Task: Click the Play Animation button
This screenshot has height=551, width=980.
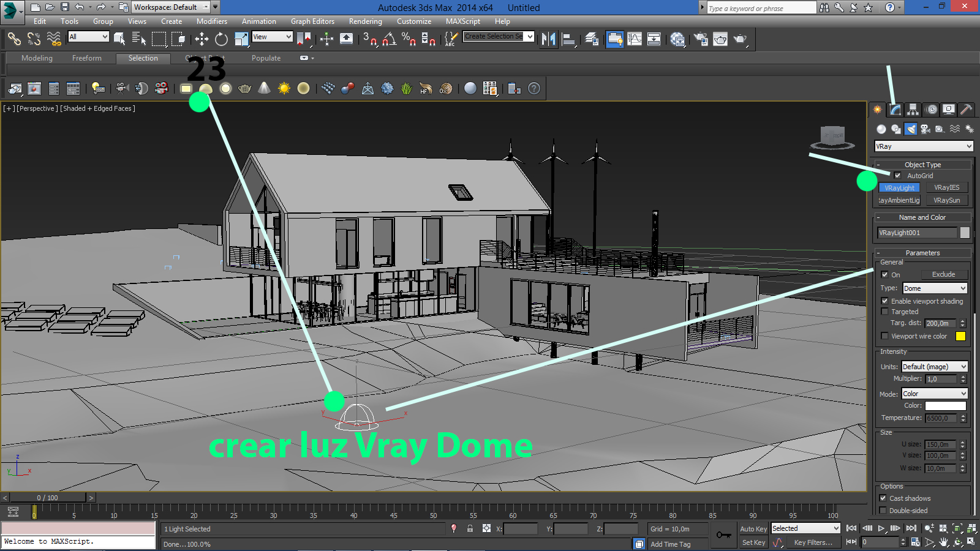Action: [x=880, y=528]
